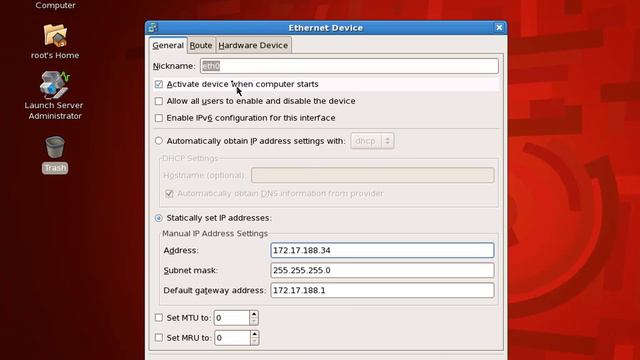Open the Hardware Device tab
The width and height of the screenshot is (640, 360).
pyautogui.click(x=253, y=45)
